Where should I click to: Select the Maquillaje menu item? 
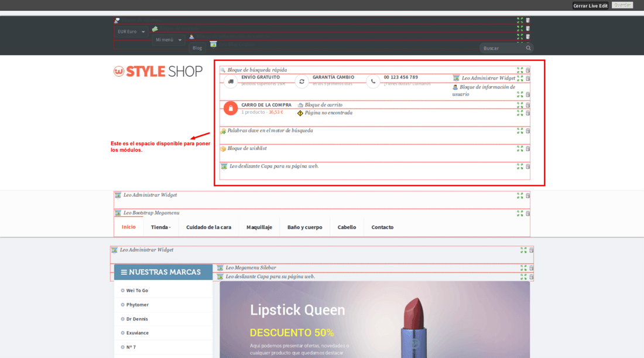(x=259, y=227)
